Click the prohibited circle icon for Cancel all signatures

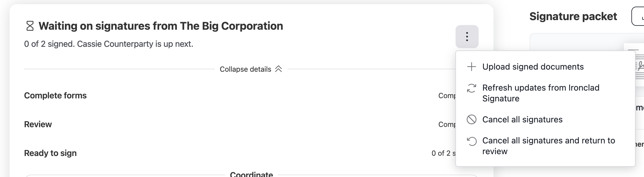pos(472,119)
